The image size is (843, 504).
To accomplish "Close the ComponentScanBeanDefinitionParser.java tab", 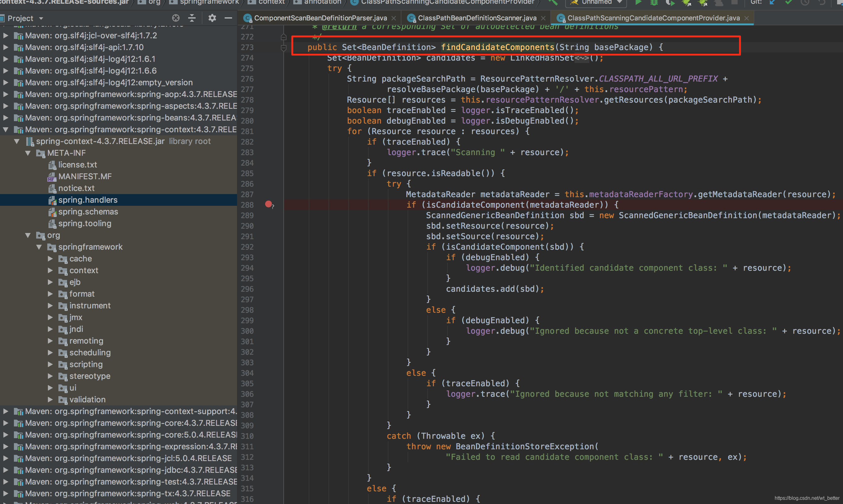I will [394, 18].
